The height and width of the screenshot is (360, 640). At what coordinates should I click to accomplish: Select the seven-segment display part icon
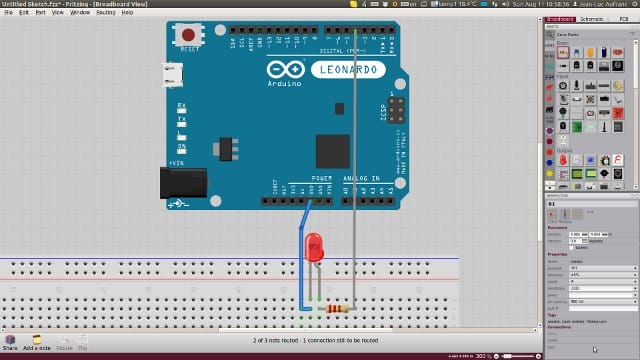click(x=618, y=160)
